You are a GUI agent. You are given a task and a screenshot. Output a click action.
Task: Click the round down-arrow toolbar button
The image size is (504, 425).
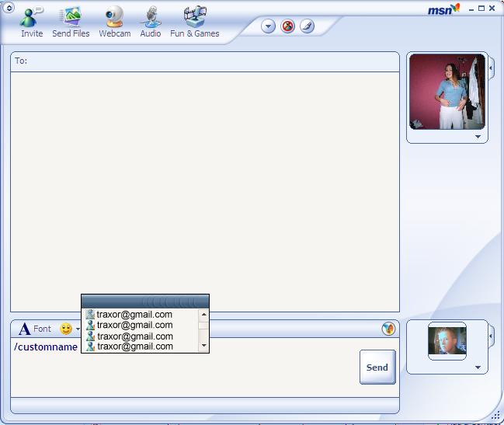(x=268, y=26)
